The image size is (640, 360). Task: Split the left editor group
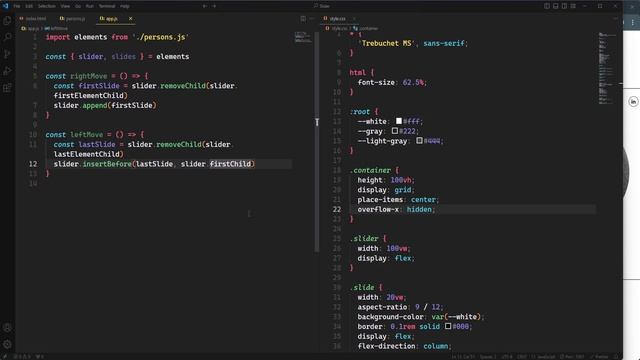pyautogui.click(x=303, y=19)
